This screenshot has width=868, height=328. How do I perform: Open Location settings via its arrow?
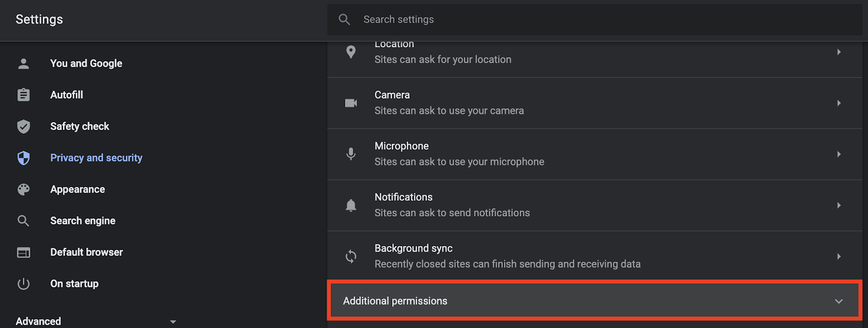pos(839,52)
